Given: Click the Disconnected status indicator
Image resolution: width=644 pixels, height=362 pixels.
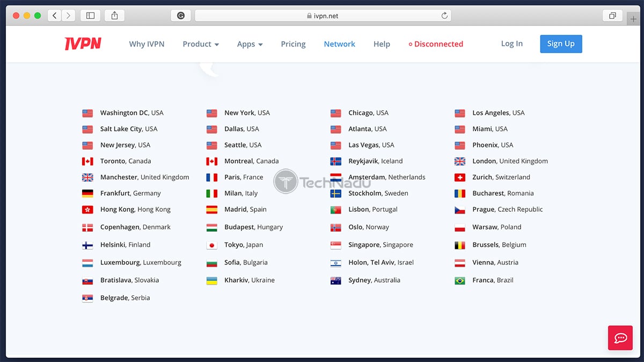Looking at the screenshot, I should coord(436,44).
